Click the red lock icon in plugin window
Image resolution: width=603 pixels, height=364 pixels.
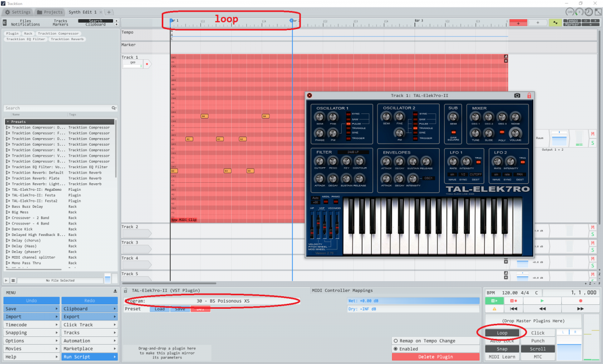click(529, 95)
